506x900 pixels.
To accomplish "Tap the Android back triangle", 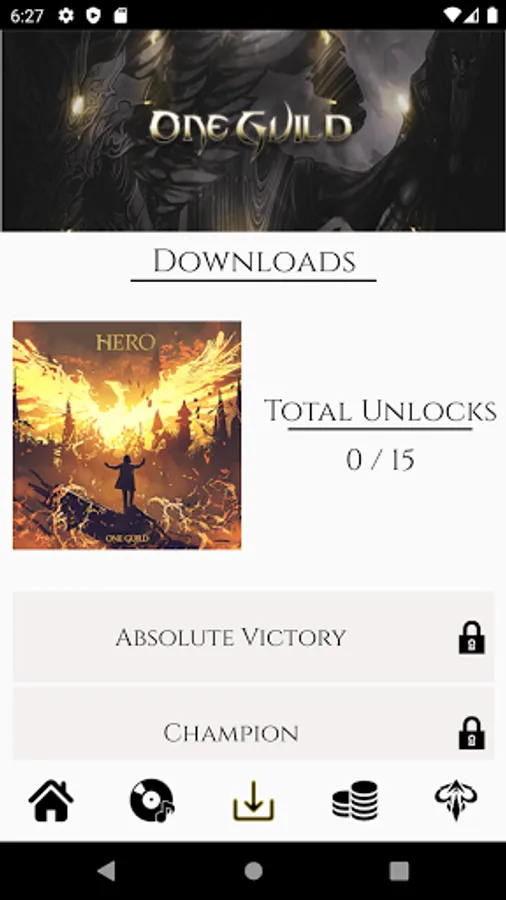I will [107, 871].
